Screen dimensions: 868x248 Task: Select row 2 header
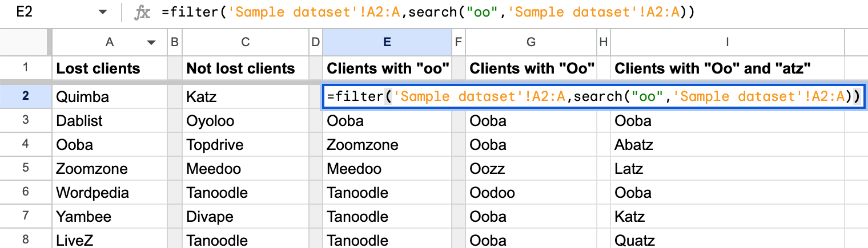click(25, 96)
